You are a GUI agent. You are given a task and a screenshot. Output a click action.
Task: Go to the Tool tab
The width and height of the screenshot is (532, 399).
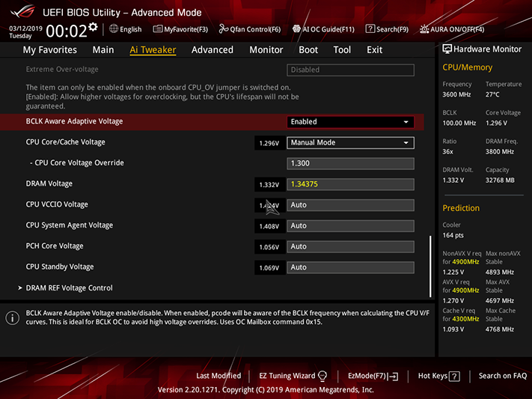tap(342, 50)
